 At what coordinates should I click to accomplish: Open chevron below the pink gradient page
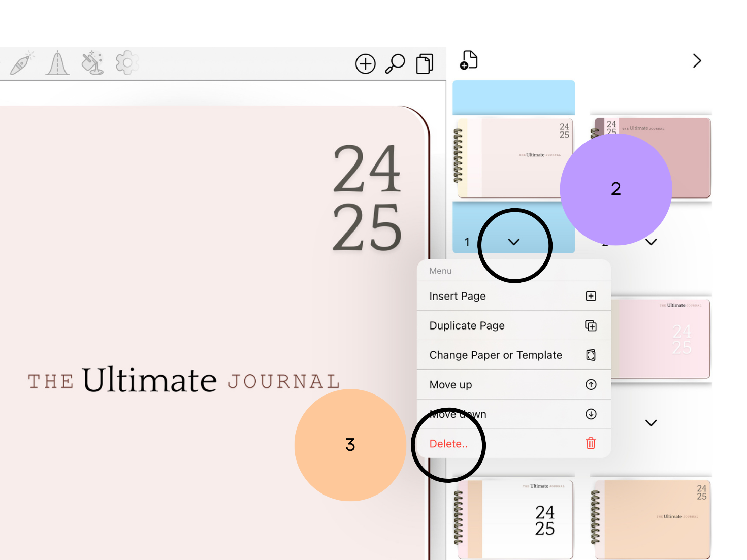click(651, 423)
